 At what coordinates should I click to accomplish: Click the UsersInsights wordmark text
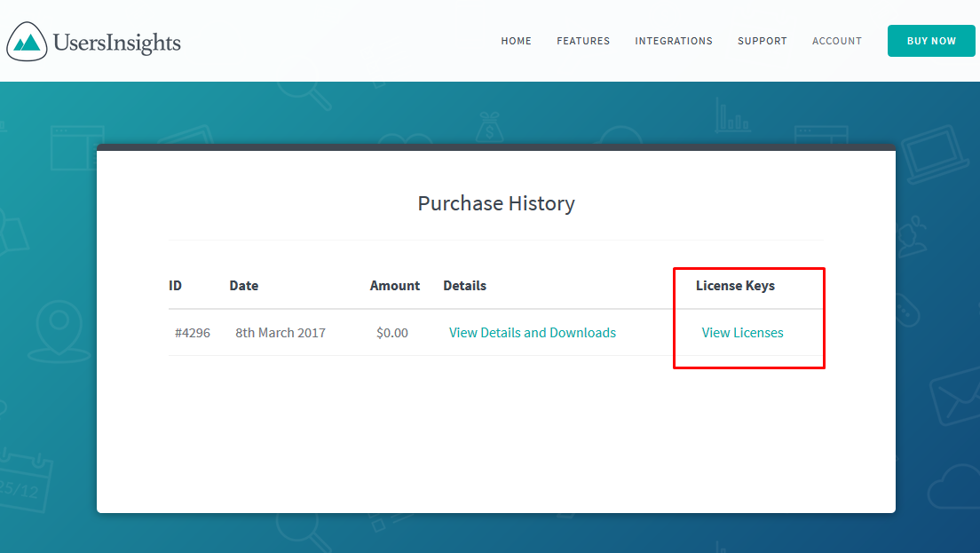(x=117, y=43)
